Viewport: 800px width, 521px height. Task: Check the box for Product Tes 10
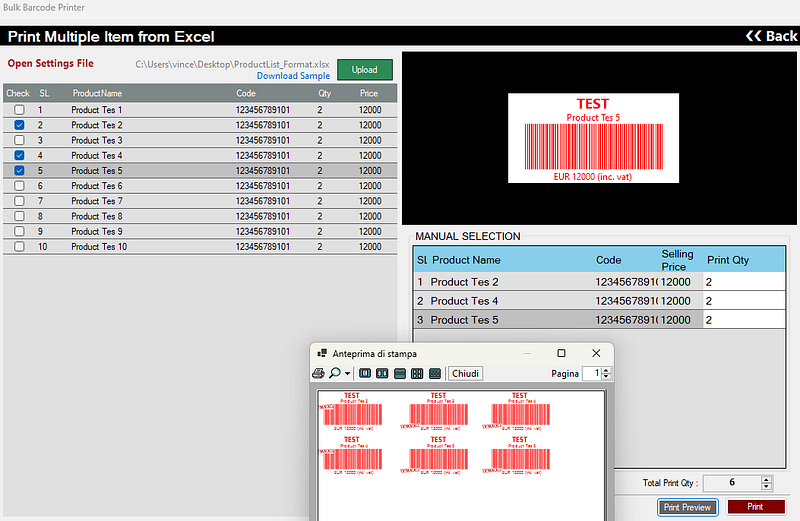point(19,246)
